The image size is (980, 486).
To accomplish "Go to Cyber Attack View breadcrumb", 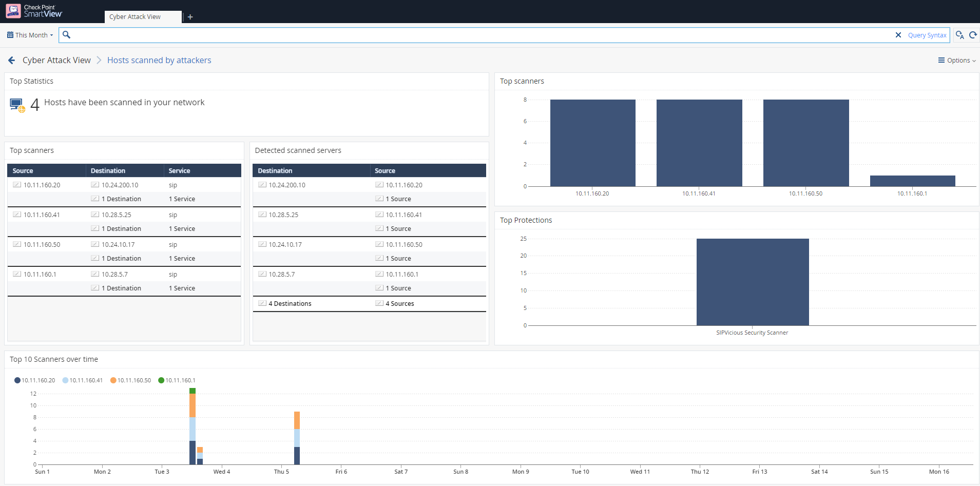I will [56, 60].
